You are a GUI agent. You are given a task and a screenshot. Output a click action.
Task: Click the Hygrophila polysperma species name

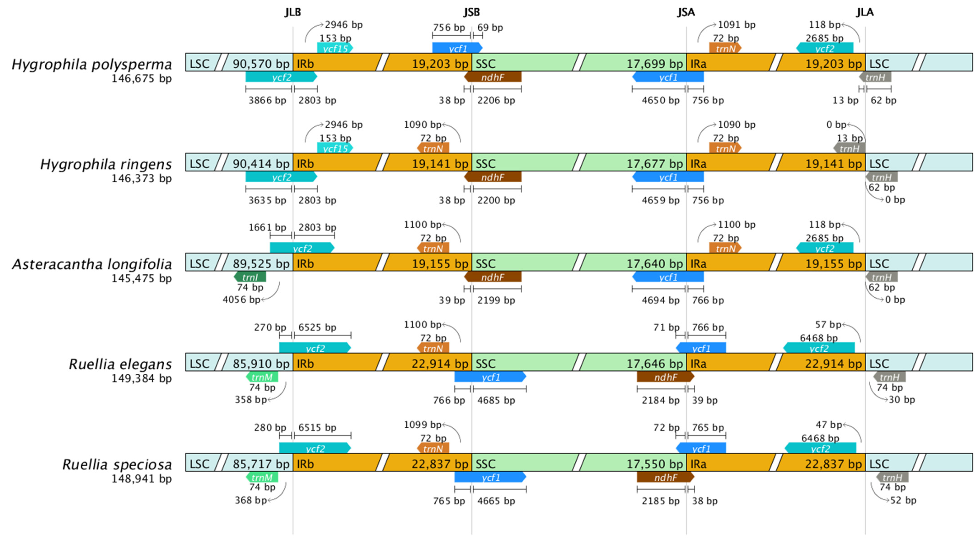click(92, 64)
